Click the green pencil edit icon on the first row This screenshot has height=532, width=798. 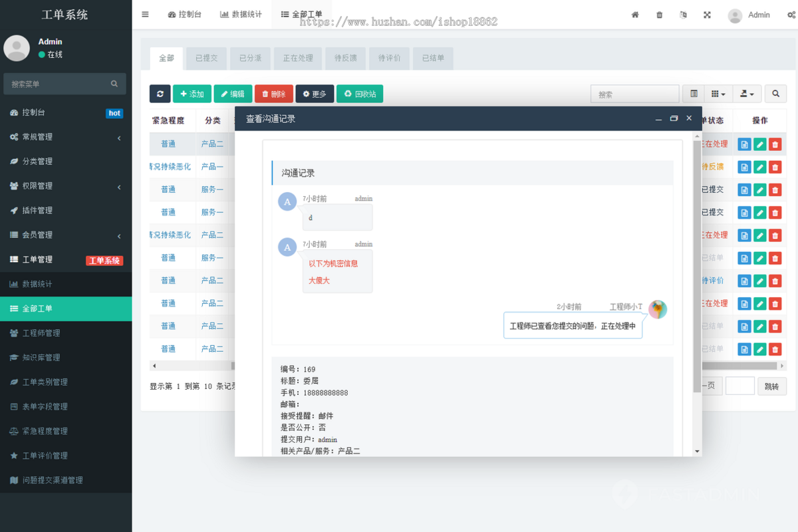point(759,144)
